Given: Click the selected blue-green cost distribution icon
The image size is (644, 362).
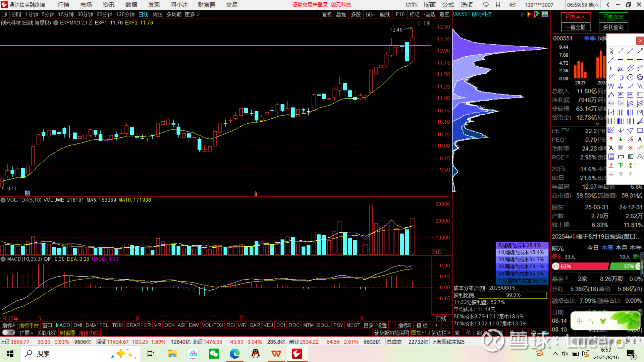Looking at the screenshot, I should point(537,14).
